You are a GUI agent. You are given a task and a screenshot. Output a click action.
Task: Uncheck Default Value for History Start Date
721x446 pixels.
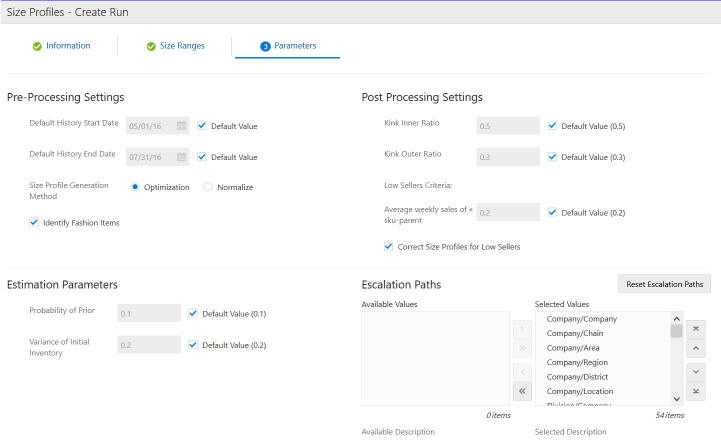point(202,126)
